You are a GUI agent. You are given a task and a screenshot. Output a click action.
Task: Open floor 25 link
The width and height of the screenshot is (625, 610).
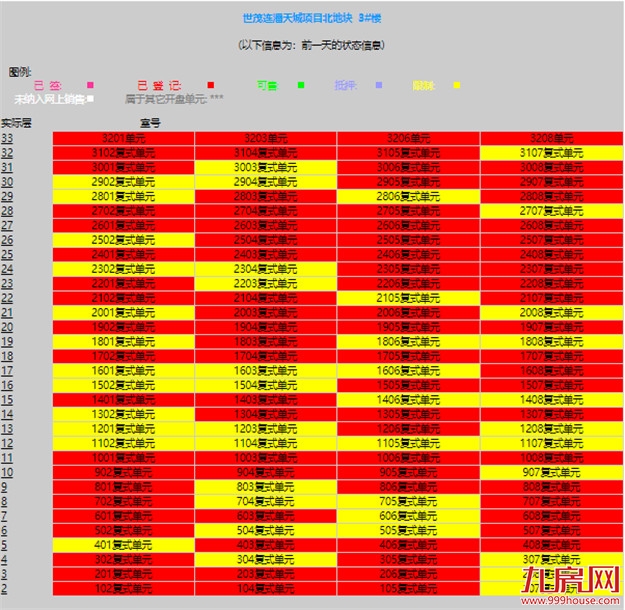click(x=7, y=254)
